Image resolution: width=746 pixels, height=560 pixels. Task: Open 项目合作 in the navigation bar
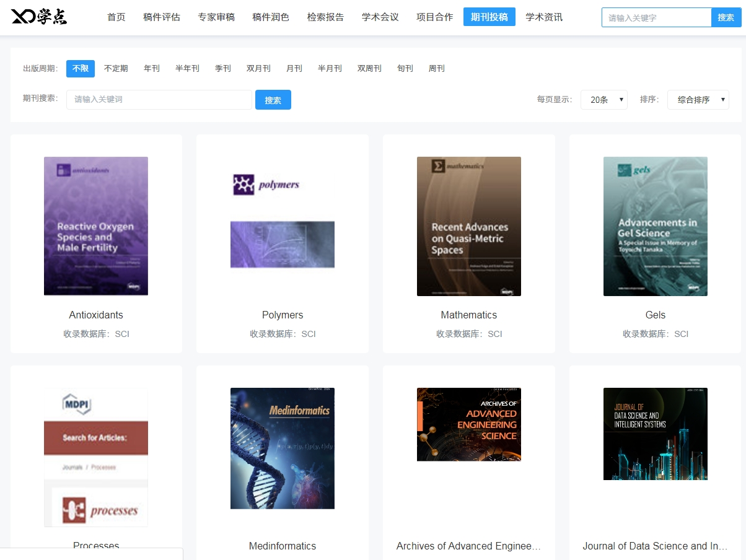pos(434,17)
